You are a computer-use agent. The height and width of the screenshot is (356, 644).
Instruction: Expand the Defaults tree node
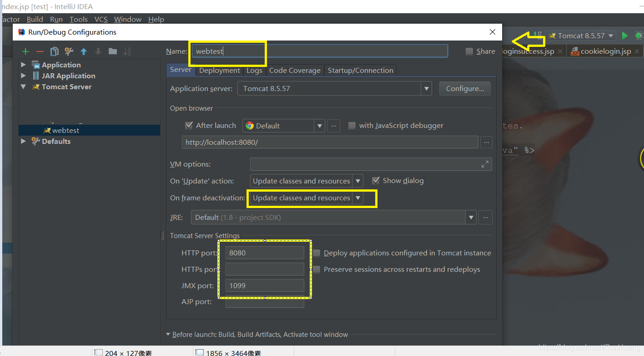(x=24, y=142)
